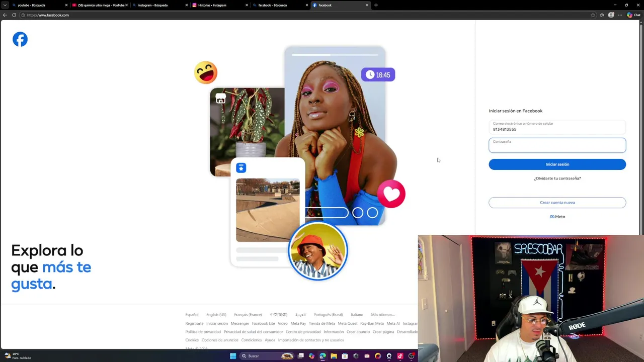Open the ¿Olvidaste tu contraseña? link
Viewport: 644px width, 362px height.
[x=557, y=178]
